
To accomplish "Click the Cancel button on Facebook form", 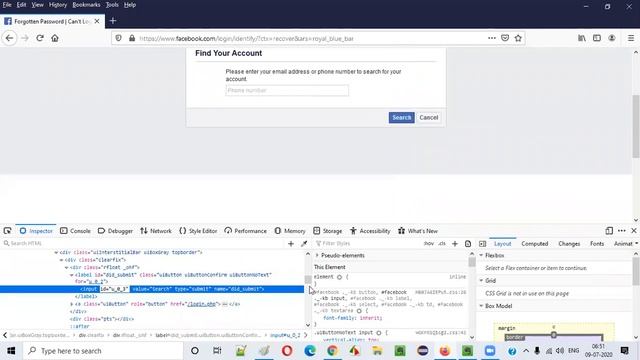I will 429,118.
